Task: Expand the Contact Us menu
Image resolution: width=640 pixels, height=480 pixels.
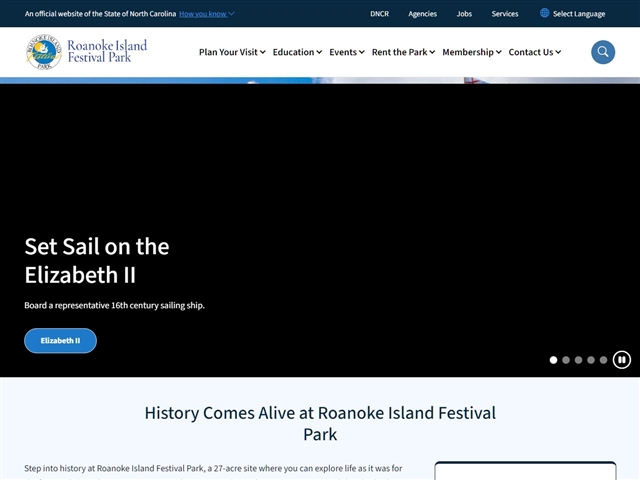Action: tap(535, 52)
